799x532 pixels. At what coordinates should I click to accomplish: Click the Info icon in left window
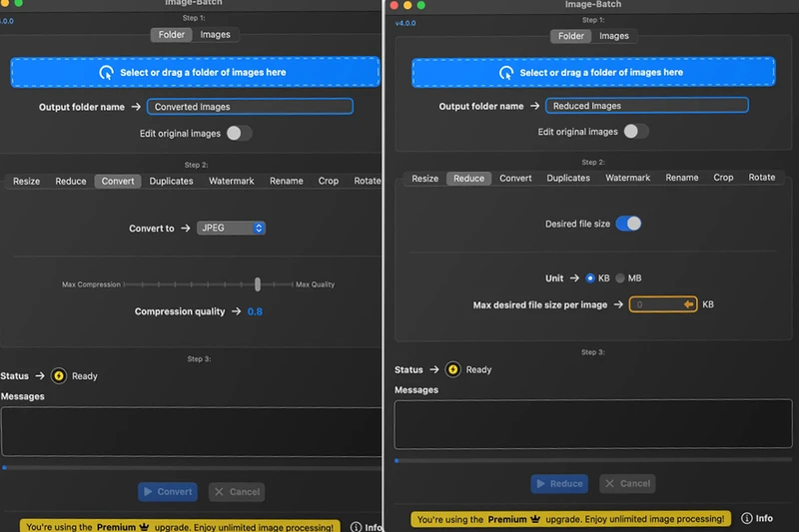tap(356, 527)
